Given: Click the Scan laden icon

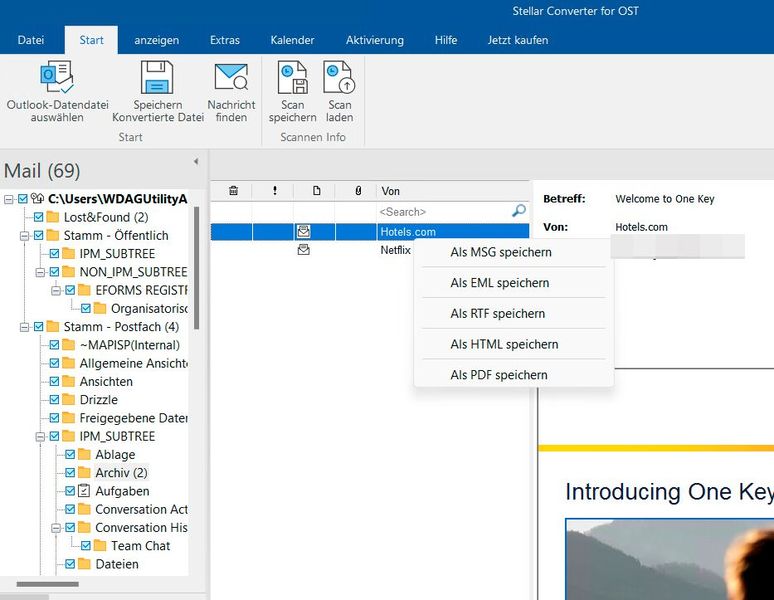Looking at the screenshot, I should (x=339, y=78).
